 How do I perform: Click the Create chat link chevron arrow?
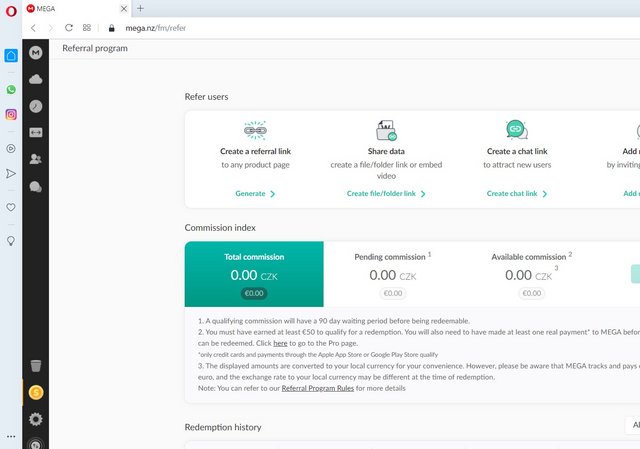pyautogui.click(x=544, y=194)
